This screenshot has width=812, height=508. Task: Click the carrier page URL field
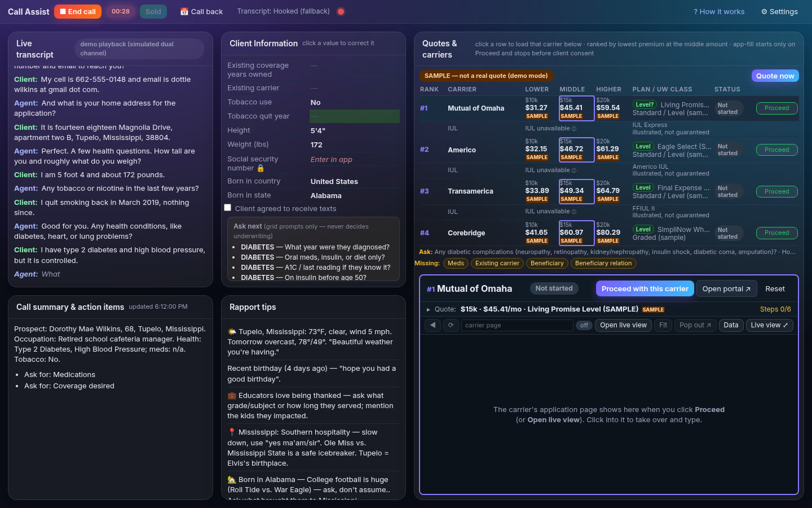pos(517,325)
